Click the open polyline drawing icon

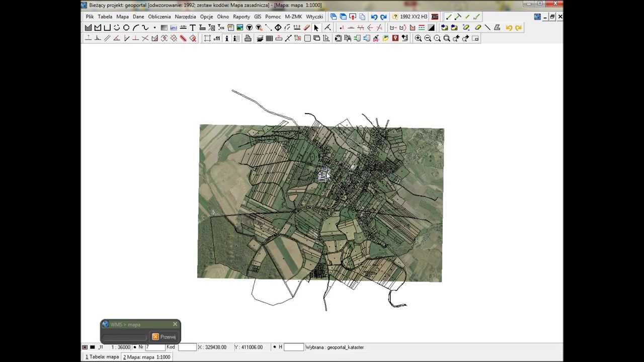coord(107,28)
